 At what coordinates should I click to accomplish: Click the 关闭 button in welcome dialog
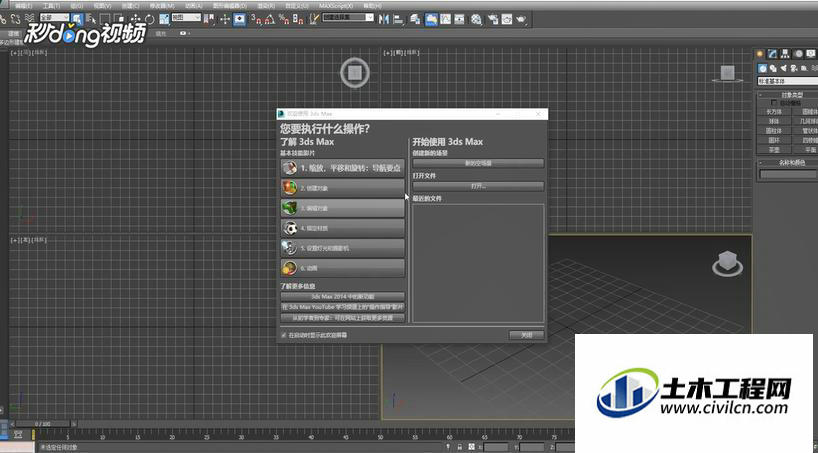click(x=526, y=335)
